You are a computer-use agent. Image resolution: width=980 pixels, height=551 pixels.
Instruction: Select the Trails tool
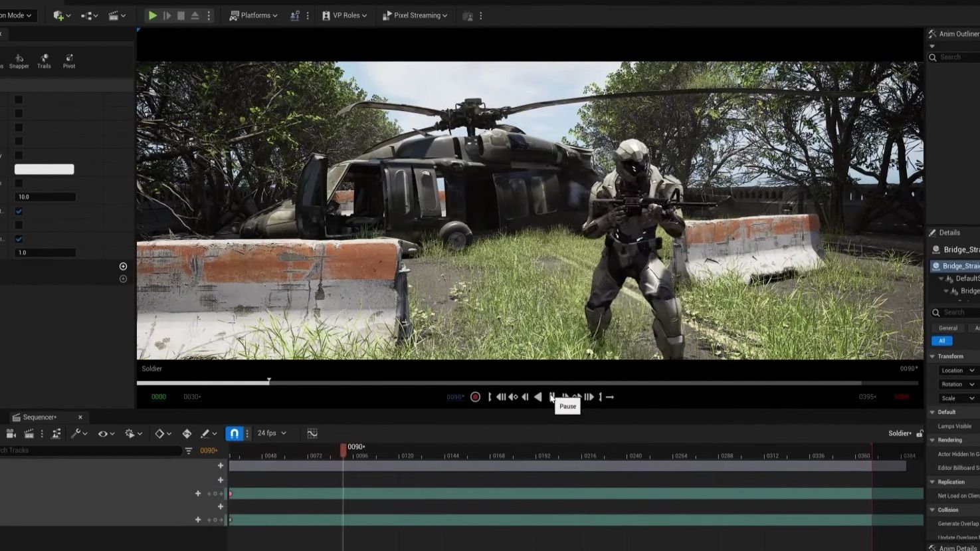click(x=44, y=60)
